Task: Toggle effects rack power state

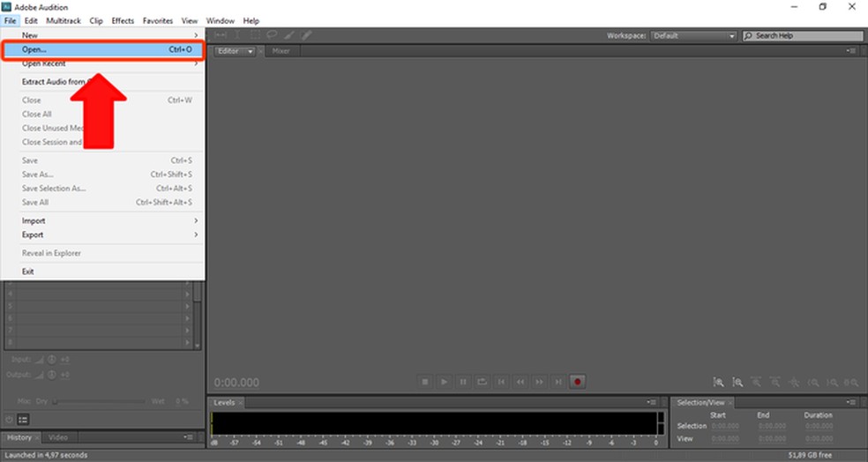Action: (10, 420)
